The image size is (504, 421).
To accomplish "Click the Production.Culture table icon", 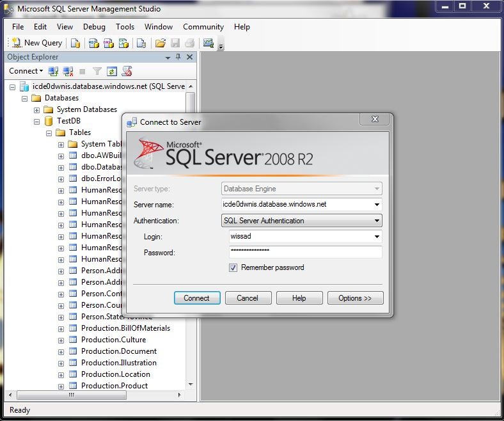I will coord(73,340).
